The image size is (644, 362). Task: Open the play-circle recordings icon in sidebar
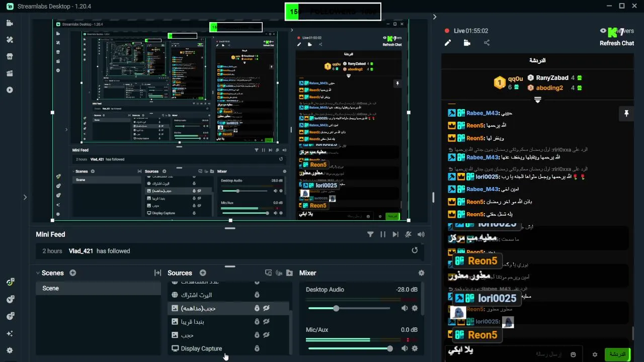pyautogui.click(x=10, y=90)
